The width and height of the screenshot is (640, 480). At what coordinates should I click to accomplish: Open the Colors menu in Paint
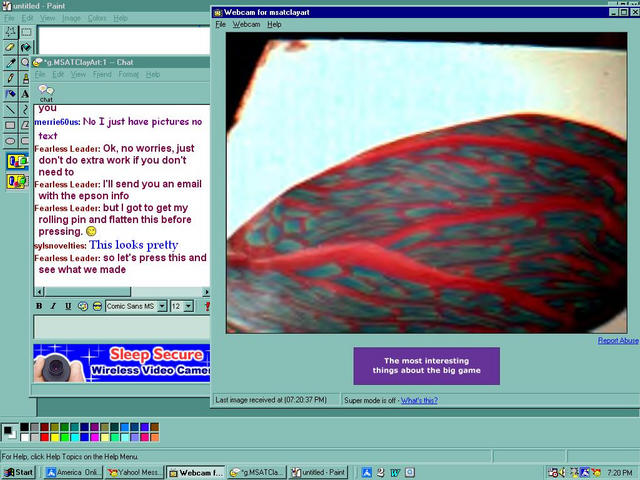97,18
